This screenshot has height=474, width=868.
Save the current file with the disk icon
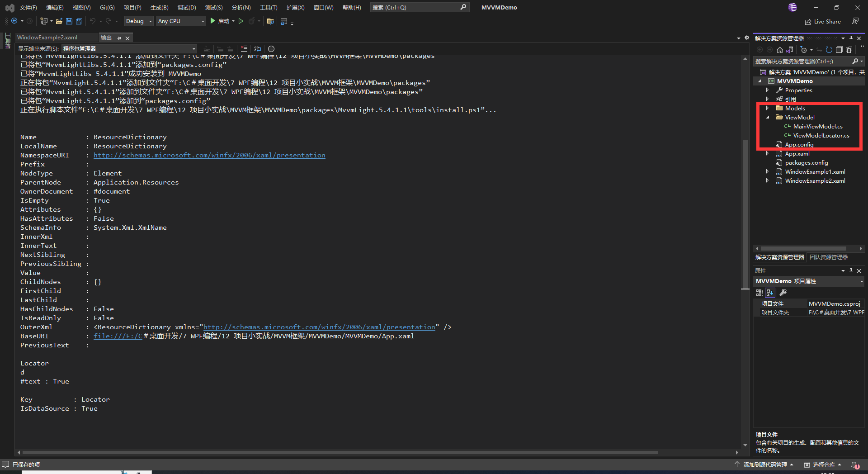pos(69,21)
